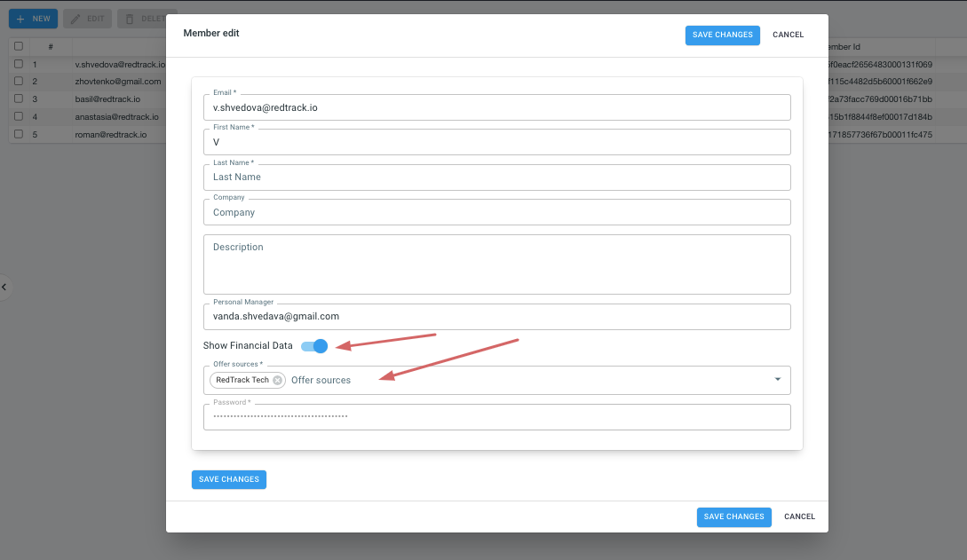The image size is (967, 560).
Task: Check the select-all checkbox in the table header
Action: click(x=19, y=45)
